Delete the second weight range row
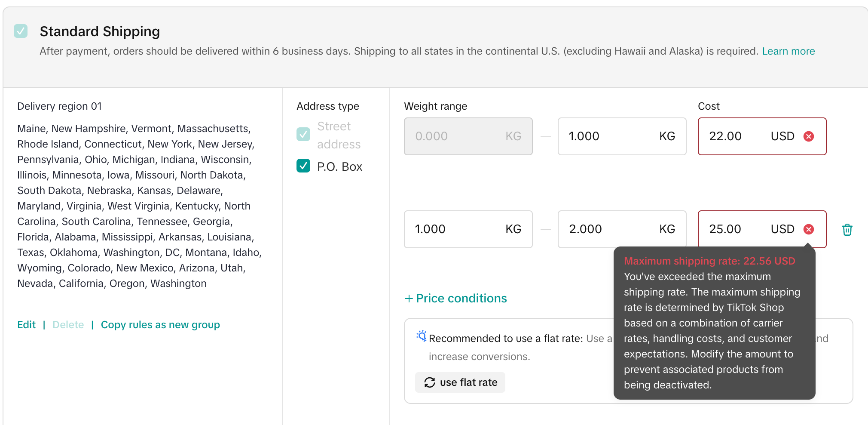The width and height of the screenshot is (868, 425). 847,230
